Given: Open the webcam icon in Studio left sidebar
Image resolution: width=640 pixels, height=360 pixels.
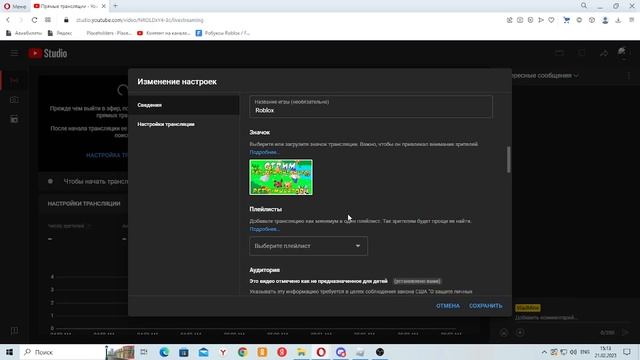Looking at the screenshot, I should click(14, 100).
